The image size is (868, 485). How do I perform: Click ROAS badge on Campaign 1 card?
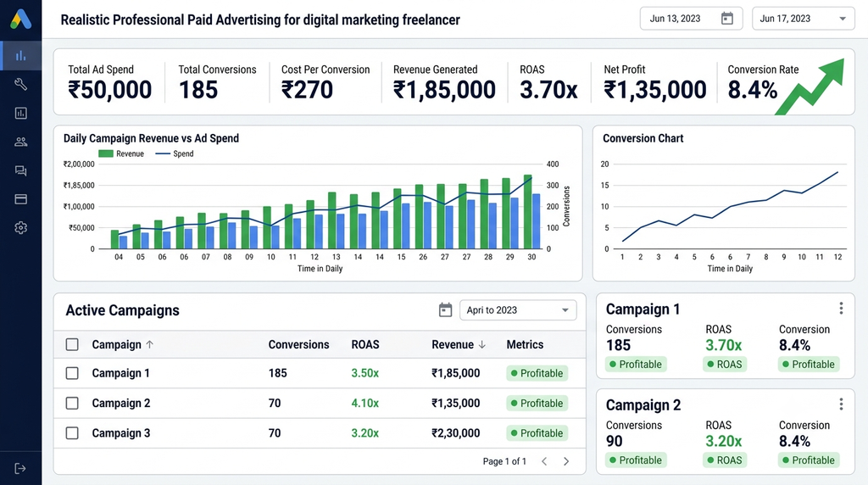tap(725, 365)
